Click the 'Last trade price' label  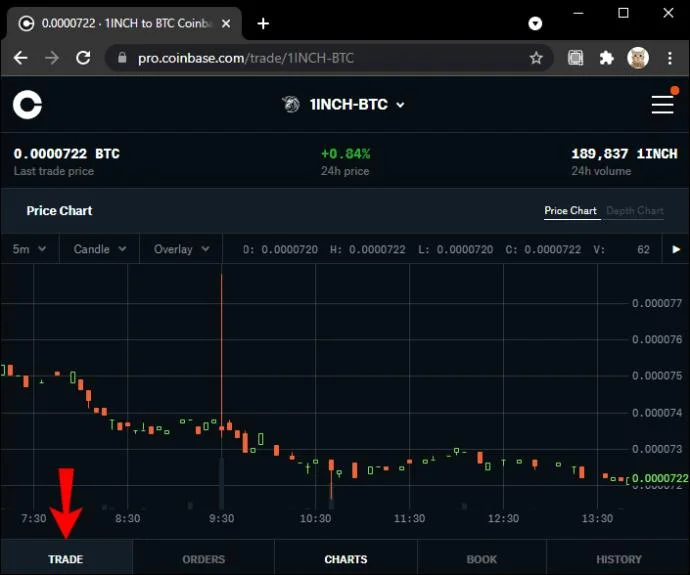click(54, 171)
